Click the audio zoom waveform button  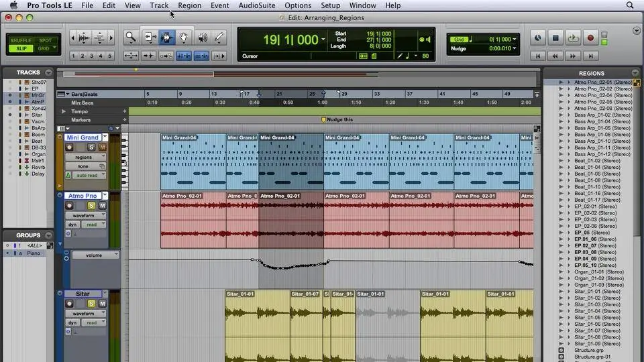click(85, 38)
